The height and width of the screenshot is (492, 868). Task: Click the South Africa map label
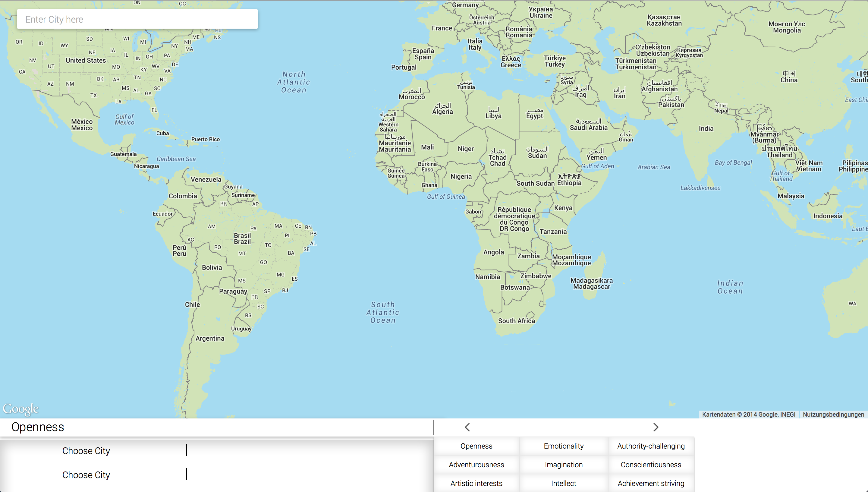pos(516,321)
